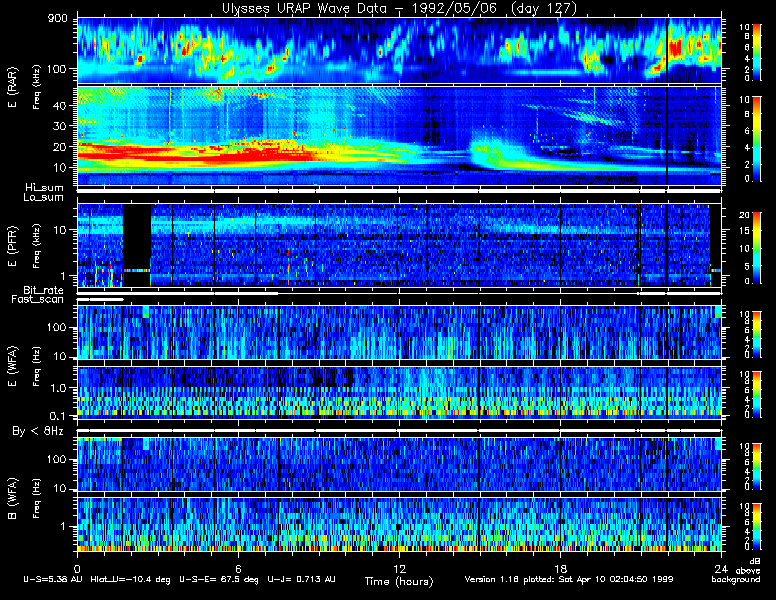Image resolution: width=776 pixels, height=600 pixels.
Task: Click the 'U-S=5.36 AU' footer text
Action: point(53,579)
